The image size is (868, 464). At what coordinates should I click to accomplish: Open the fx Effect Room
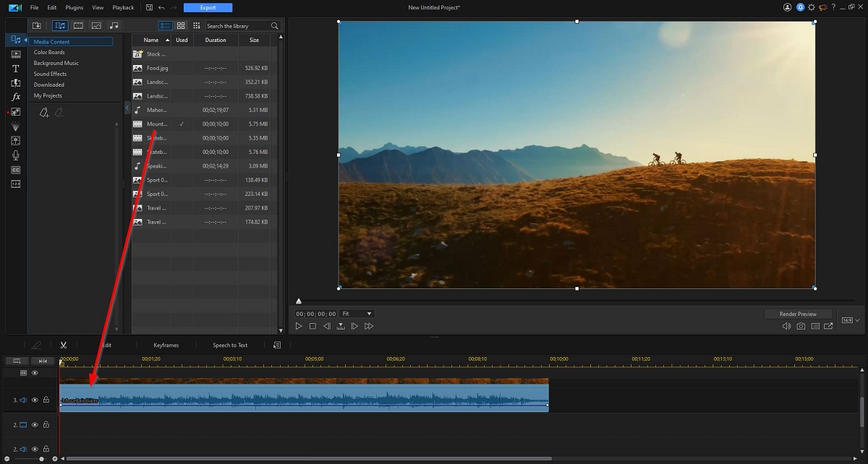coord(16,97)
